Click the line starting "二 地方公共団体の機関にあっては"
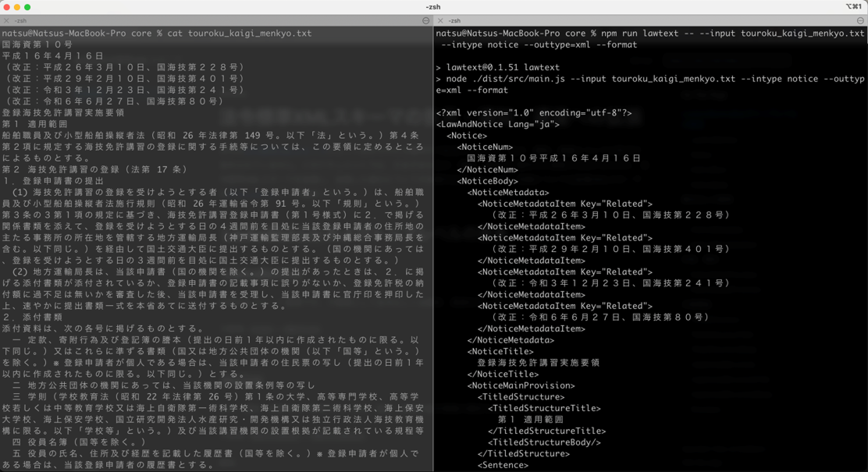This screenshot has height=472, width=868. [164, 385]
